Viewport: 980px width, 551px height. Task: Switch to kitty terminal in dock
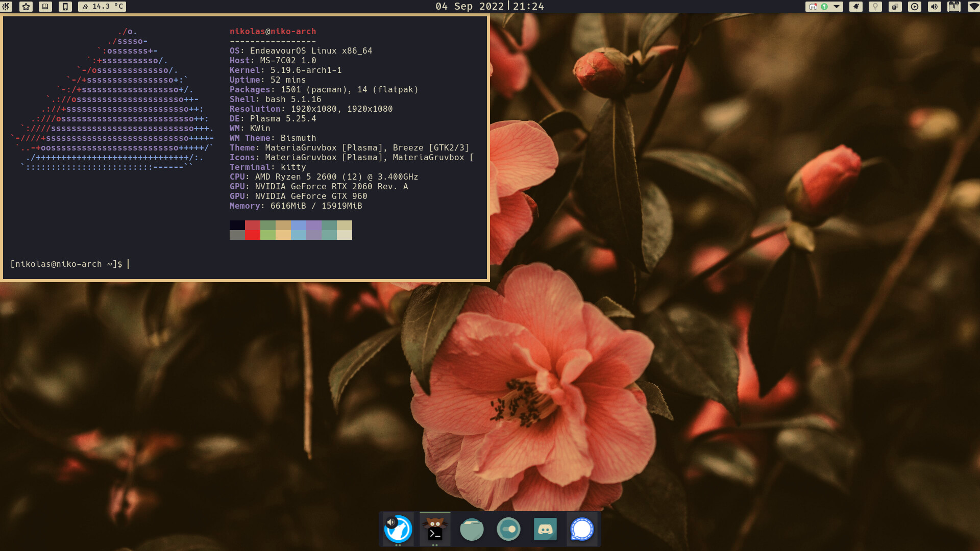(x=435, y=529)
